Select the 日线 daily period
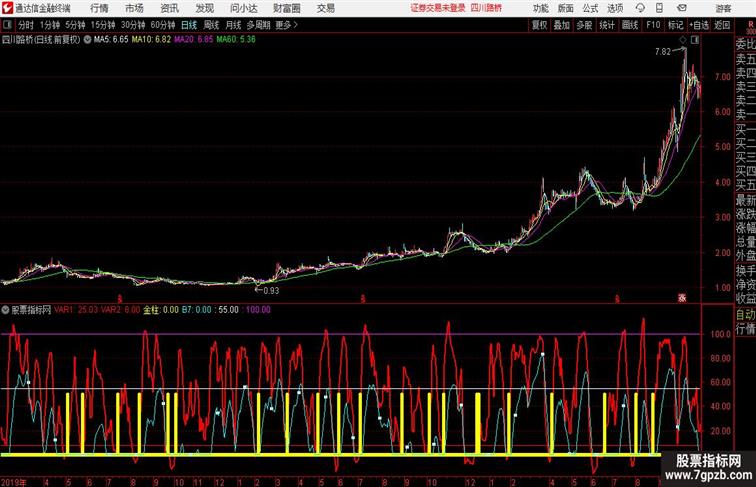This screenshot has height=487, width=756. [x=189, y=25]
